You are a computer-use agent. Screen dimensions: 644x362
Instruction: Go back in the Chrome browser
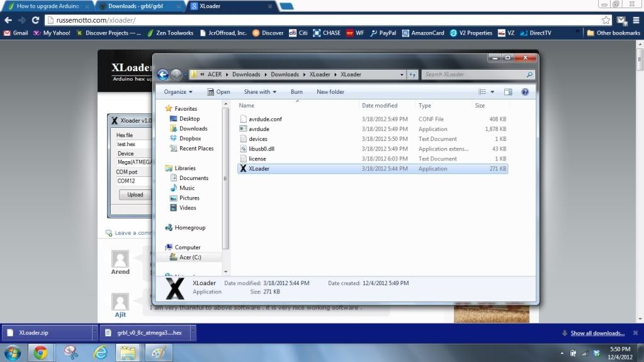pos(8,20)
